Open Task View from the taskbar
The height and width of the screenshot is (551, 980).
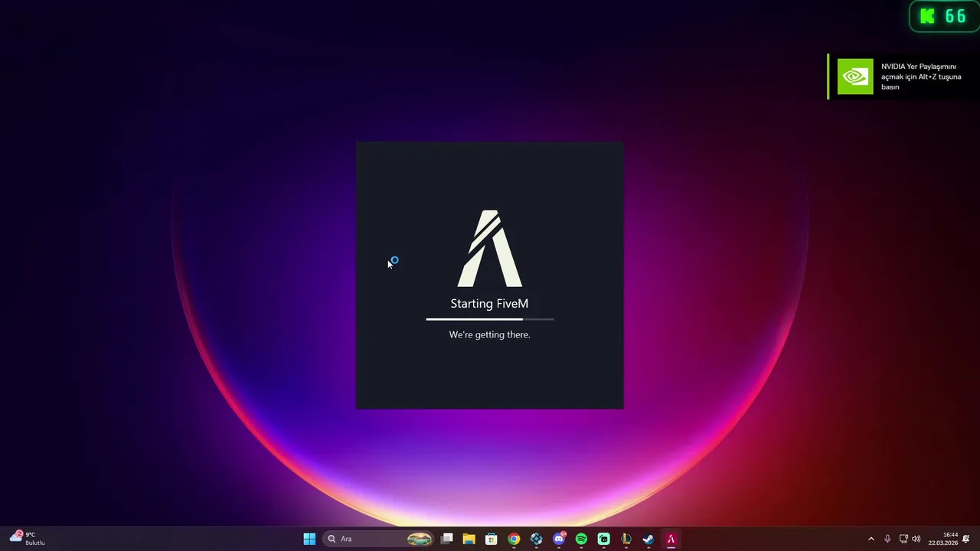click(x=447, y=539)
